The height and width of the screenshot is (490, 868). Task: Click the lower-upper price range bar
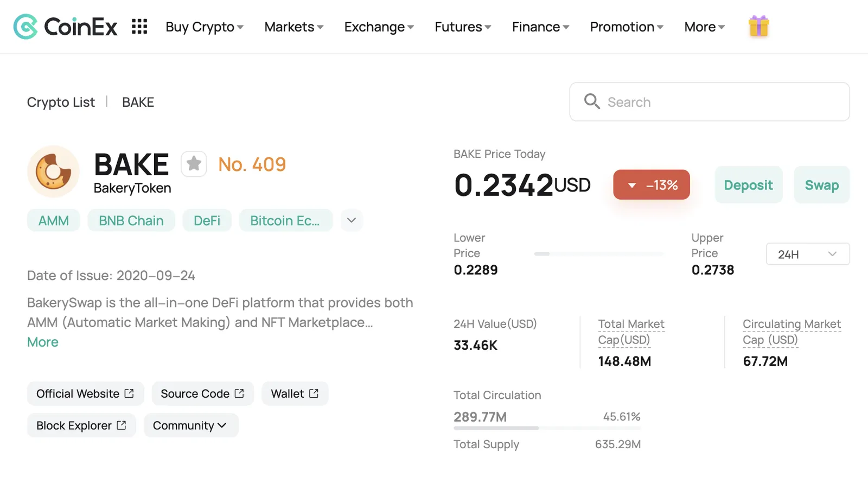coord(599,253)
